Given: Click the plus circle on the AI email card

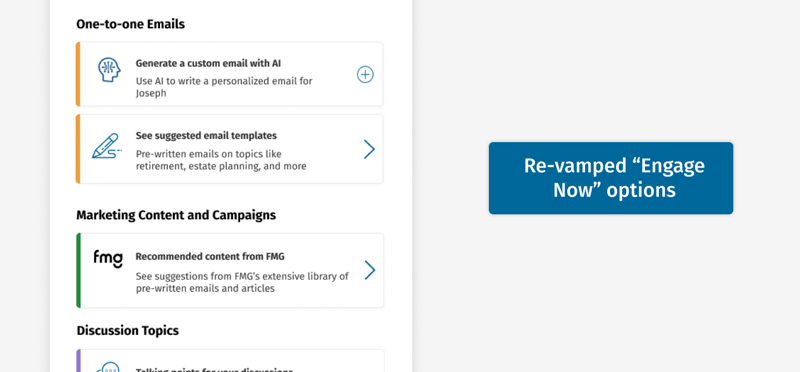Looking at the screenshot, I should coord(365,75).
